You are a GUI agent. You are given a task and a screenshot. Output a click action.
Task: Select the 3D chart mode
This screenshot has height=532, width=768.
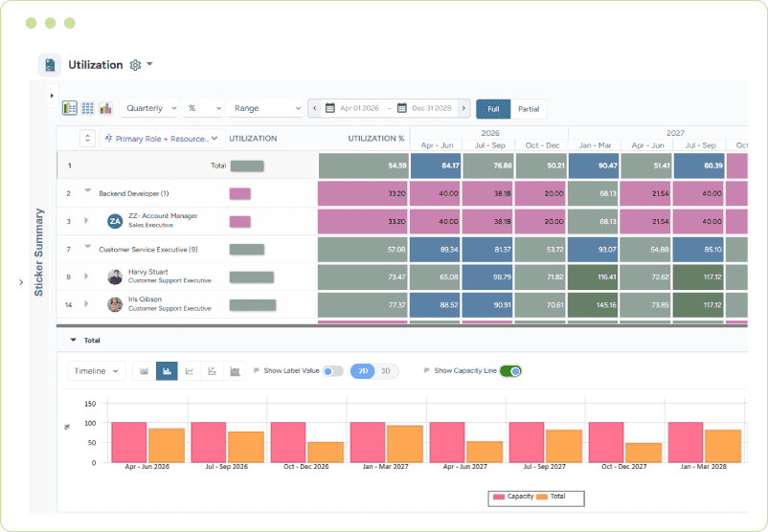(x=386, y=371)
